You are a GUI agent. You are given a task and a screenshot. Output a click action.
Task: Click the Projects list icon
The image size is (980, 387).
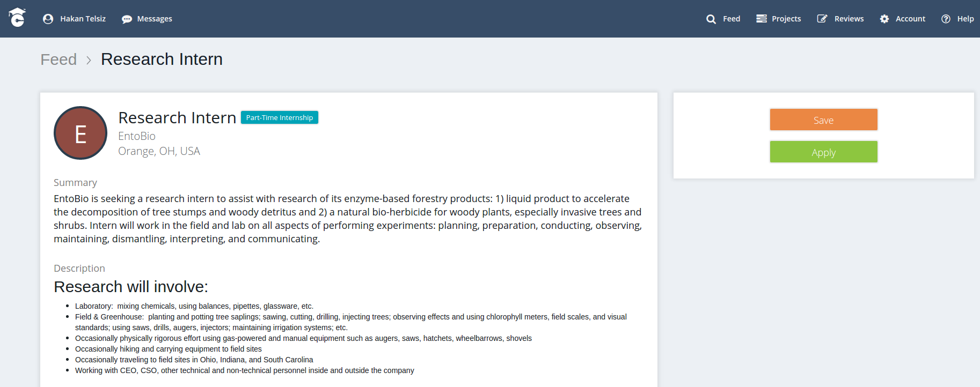(761, 19)
